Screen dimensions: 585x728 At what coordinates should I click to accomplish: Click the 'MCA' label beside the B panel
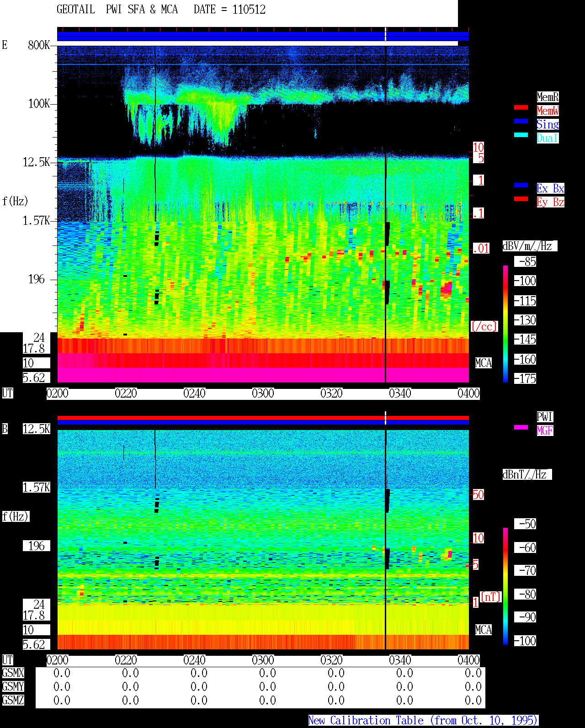pyautogui.click(x=483, y=630)
